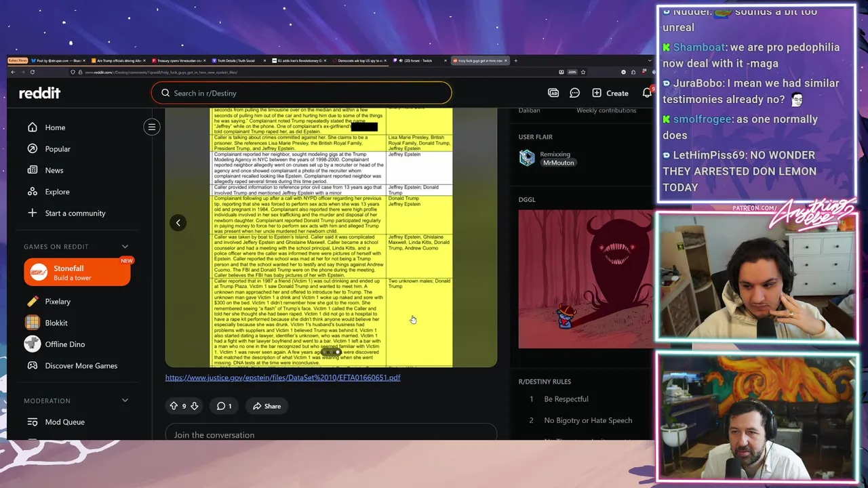Click the browser back arrow
This screenshot has width=868, height=488.
pyautogui.click(x=14, y=72)
